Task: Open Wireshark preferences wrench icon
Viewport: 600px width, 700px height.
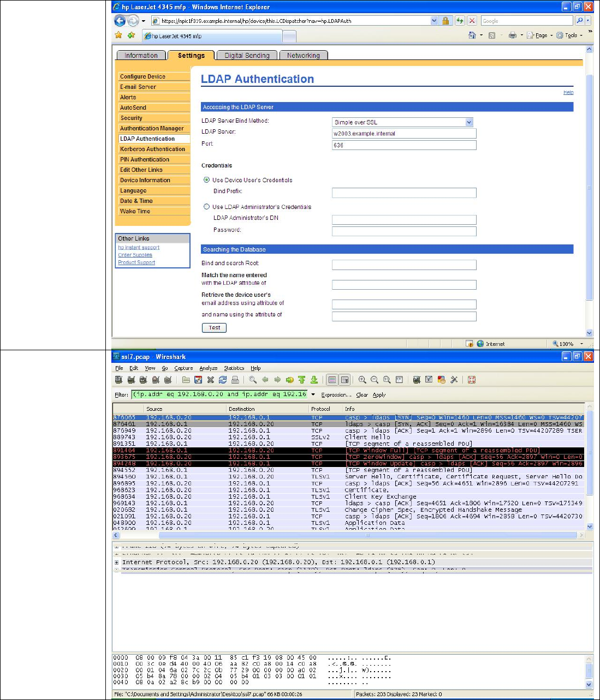Action: click(454, 380)
